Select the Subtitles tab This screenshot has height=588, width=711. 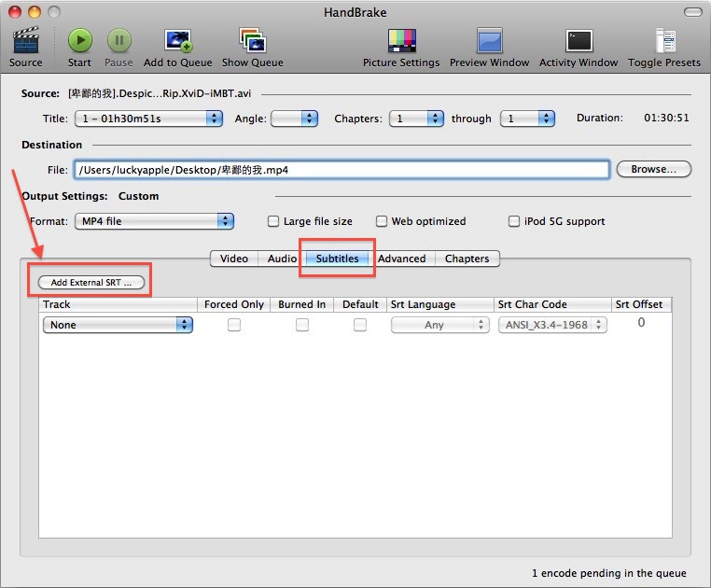[x=338, y=259]
